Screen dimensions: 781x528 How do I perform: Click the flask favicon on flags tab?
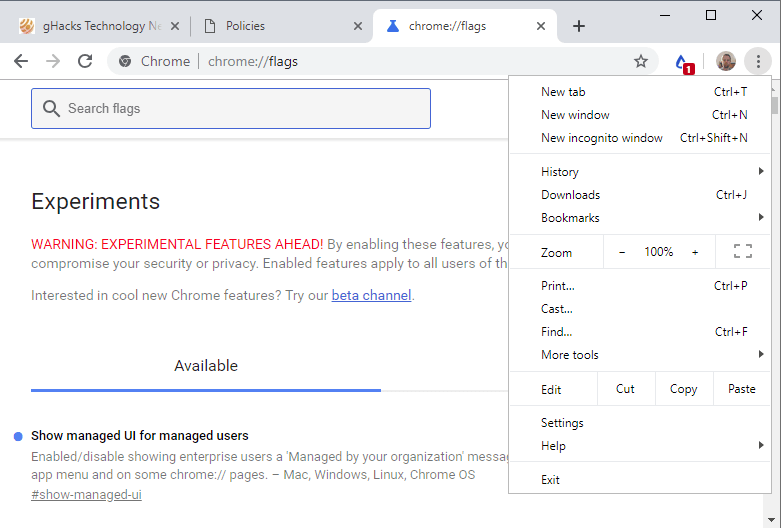[x=393, y=26]
